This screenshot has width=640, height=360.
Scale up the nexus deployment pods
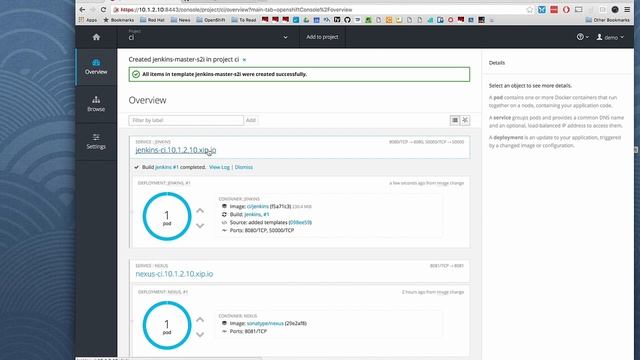pos(200,320)
